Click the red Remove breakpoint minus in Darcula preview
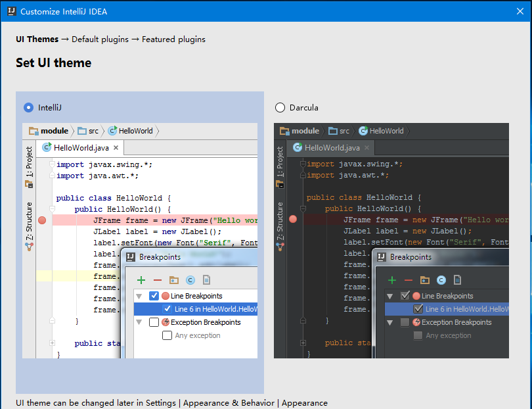Viewport: 532px width, 409px height. coord(409,280)
